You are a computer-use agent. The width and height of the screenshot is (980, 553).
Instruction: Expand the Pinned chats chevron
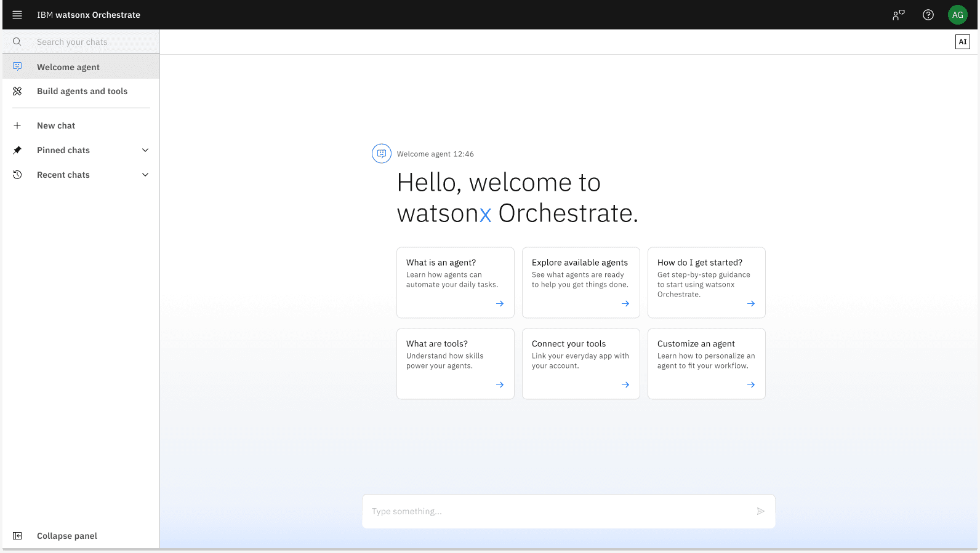(145, 150)
